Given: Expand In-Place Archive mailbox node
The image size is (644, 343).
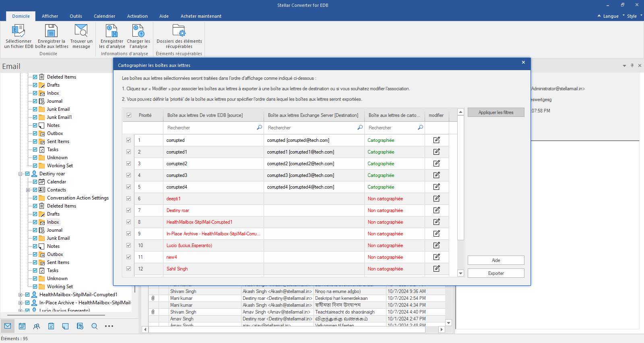Looking at the screenshot, I should click(x=20, y=303).
